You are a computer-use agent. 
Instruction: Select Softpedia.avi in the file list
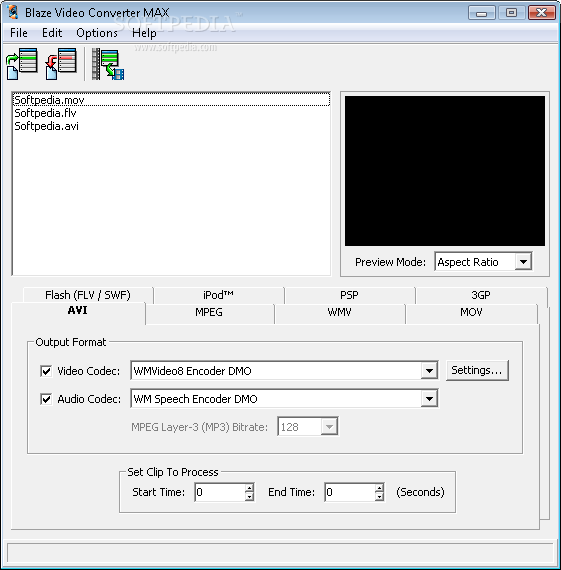tap(172, 126)
